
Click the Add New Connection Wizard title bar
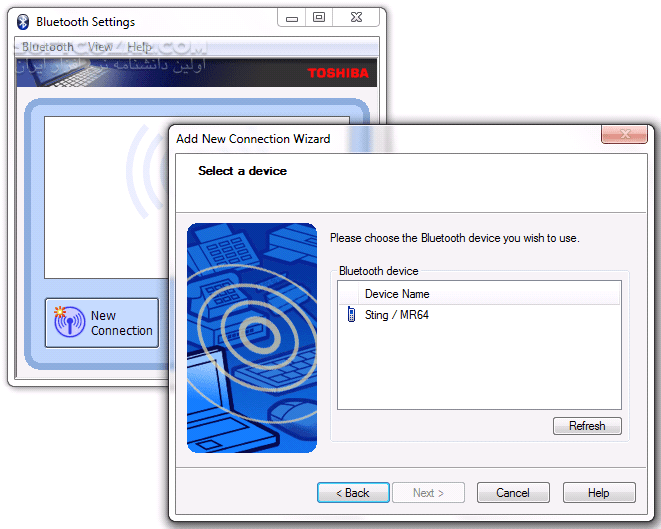[x=380, y=139]
